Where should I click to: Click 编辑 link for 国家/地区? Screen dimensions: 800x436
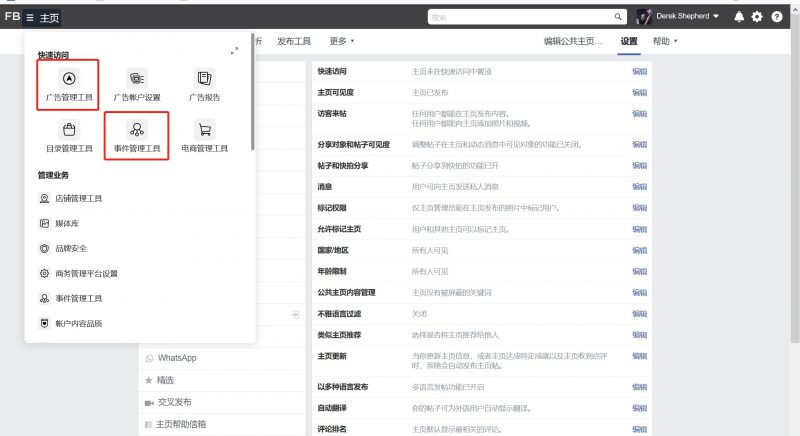(x=639, y=250)
